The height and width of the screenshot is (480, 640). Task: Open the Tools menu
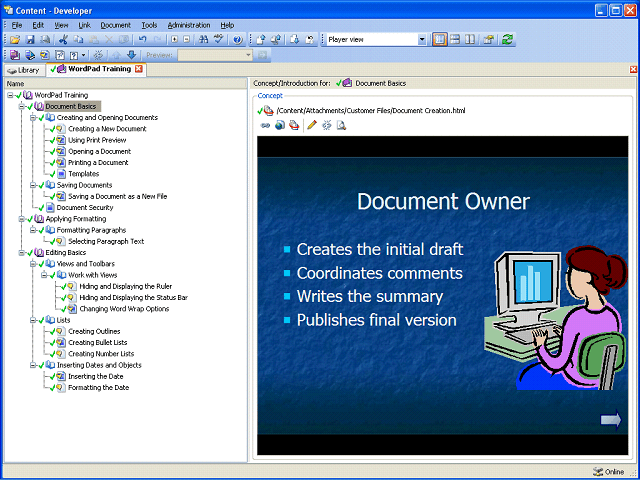[x=149, y=25]
